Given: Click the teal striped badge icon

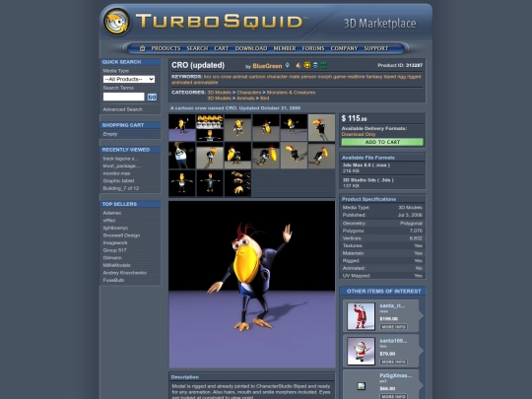Looking at the screenshot, I should (x=315, y=65).
